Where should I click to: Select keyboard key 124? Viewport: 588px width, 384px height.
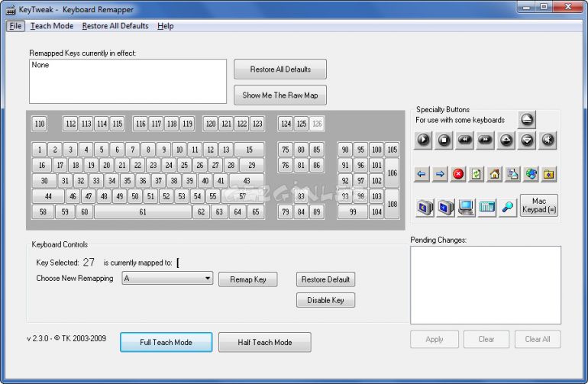pos(286,124)
